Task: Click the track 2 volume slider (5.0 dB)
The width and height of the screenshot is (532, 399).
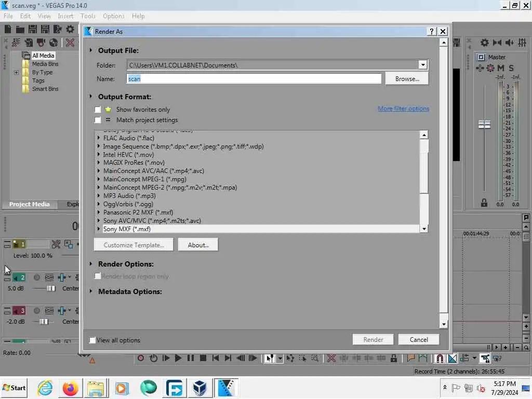Action: [x=51, y=288]
